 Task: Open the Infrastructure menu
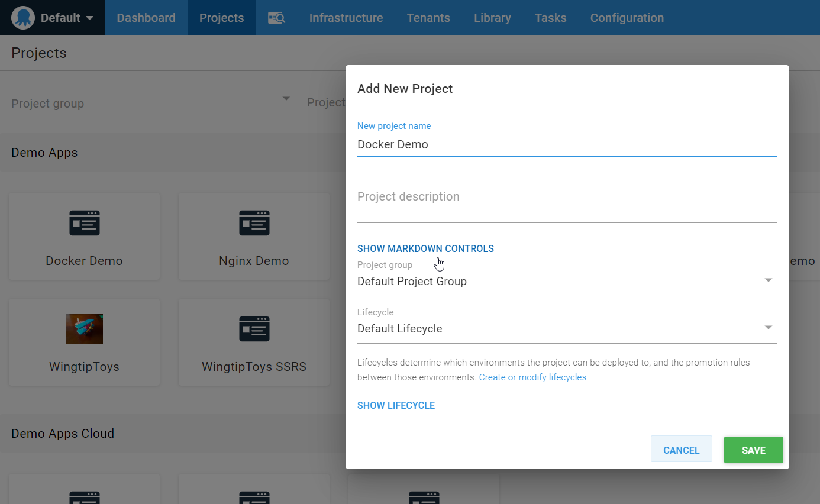(346, 18)
